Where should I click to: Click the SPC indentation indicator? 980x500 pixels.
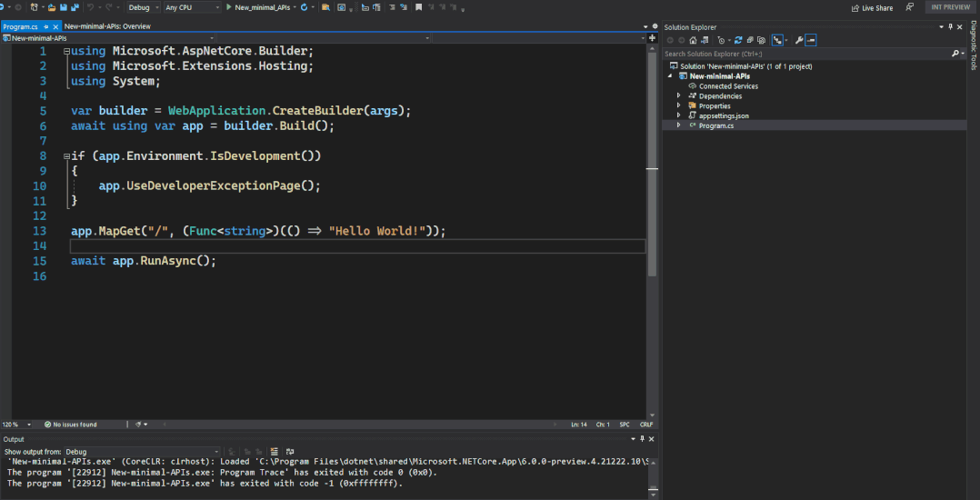pyautogui.click(x=625, y=425)
